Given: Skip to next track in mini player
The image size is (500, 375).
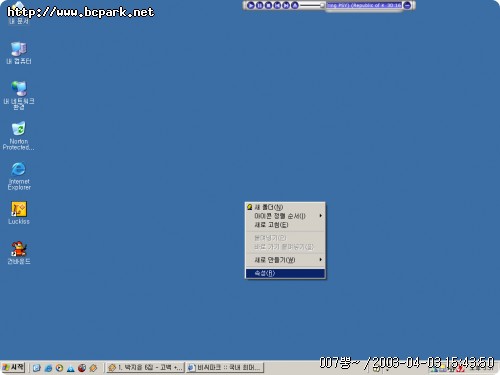Looking at the screenshot, I should (x=286, y=5).
